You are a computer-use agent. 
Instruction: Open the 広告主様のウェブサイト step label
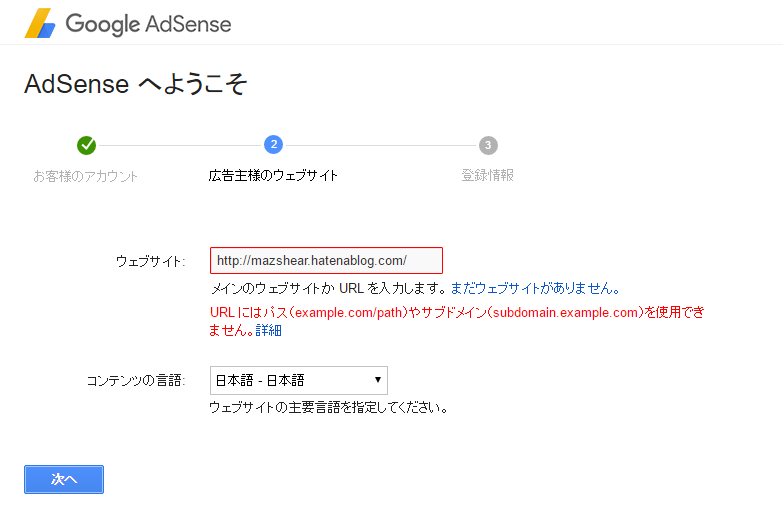click(x=273, y=175)
